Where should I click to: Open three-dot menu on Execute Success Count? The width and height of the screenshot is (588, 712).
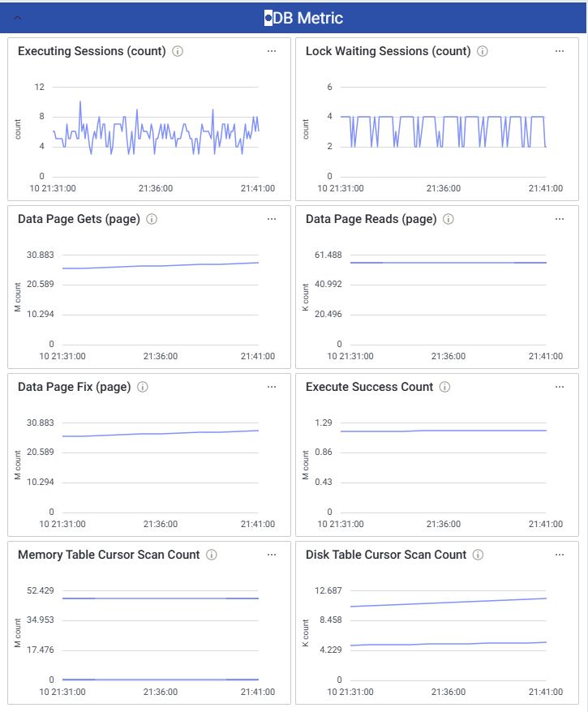pos(560,387)
